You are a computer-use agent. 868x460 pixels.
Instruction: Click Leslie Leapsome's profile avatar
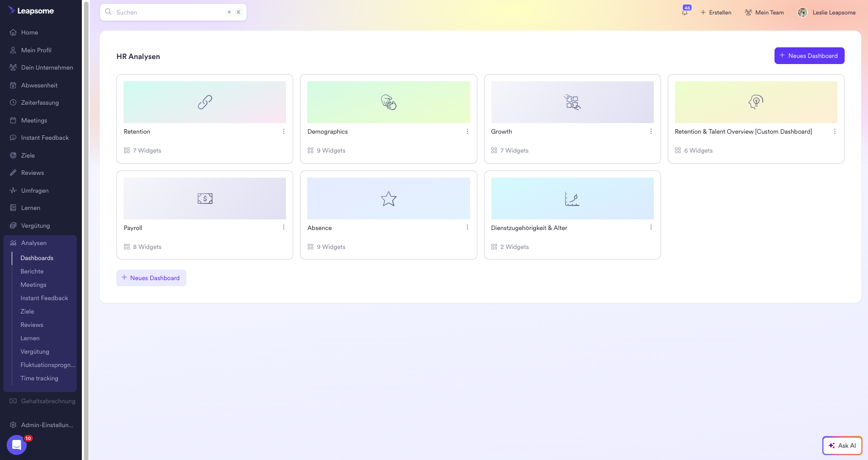802,12
